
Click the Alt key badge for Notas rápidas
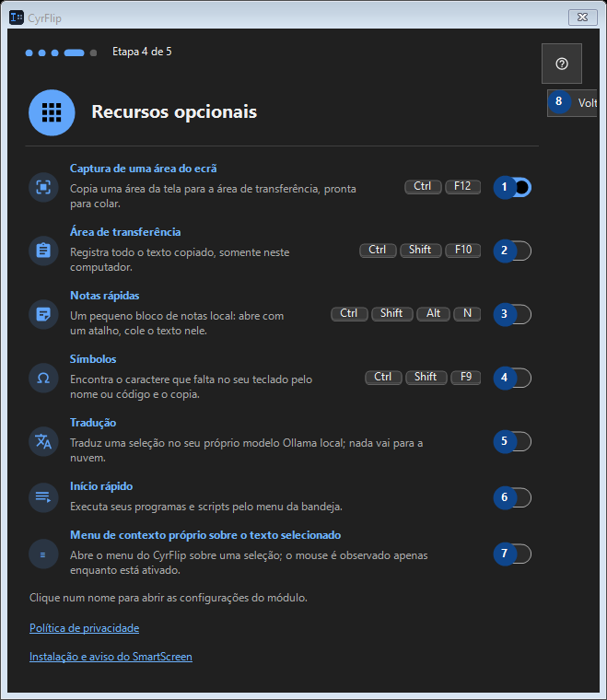pos(434,314)
